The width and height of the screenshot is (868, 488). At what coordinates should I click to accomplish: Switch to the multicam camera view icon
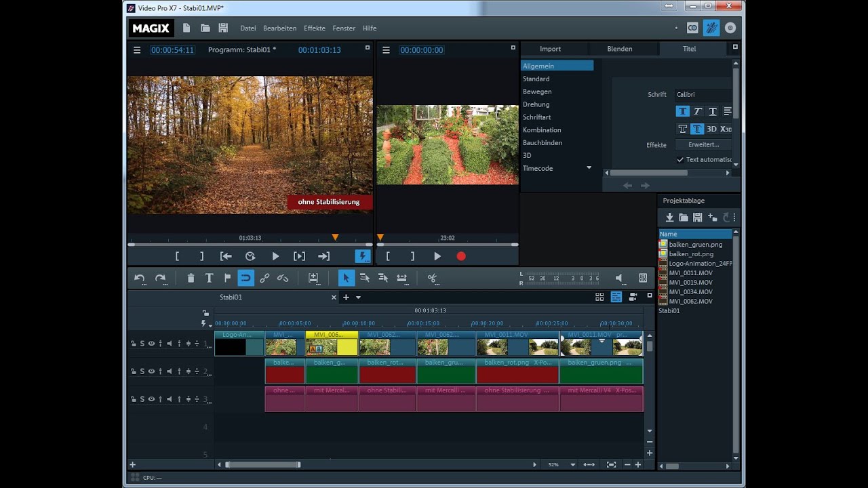coord(633,297)
